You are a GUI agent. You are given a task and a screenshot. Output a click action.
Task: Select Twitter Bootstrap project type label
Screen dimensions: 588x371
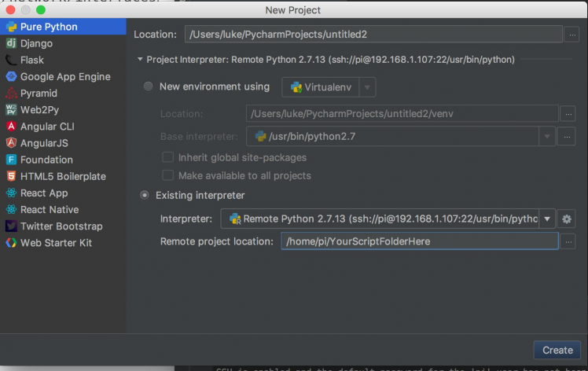pyautogui.click(x=61, y=226)
